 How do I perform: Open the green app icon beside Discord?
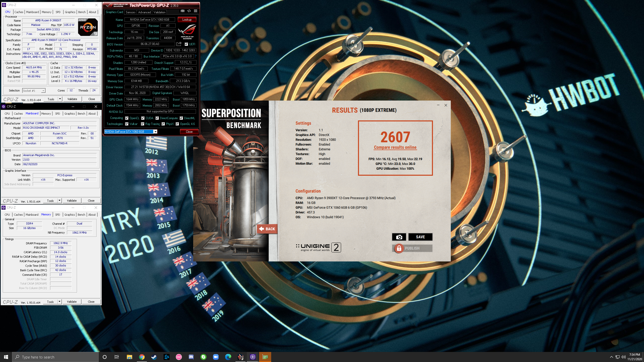[x=204, y=357]
